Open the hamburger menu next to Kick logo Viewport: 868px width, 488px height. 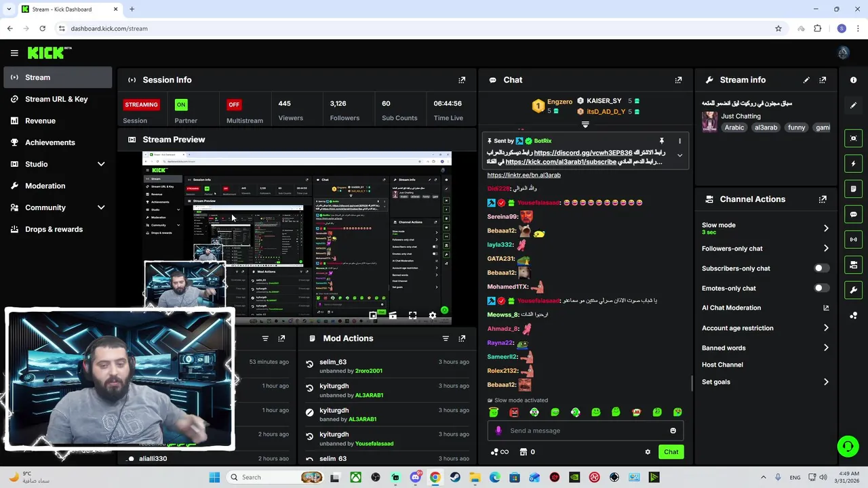[14, 53]
